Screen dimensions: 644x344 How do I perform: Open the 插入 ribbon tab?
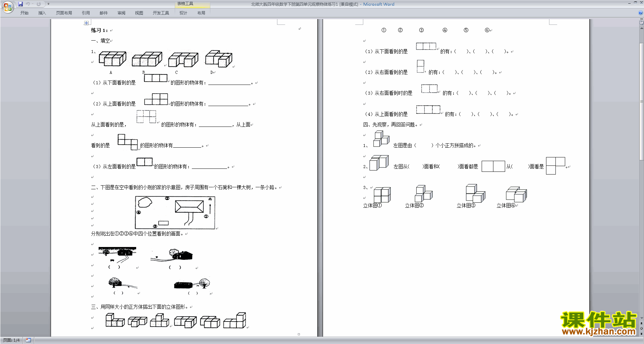[42, 13]
